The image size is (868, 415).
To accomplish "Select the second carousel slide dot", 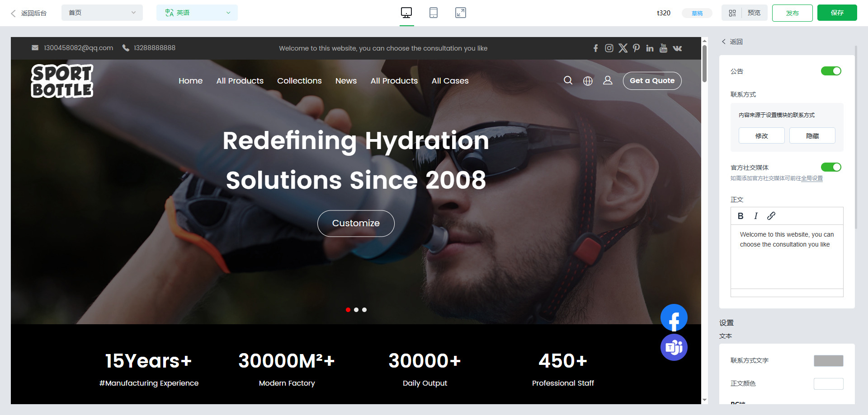I will pyautogui.click(x=356, y=310).
